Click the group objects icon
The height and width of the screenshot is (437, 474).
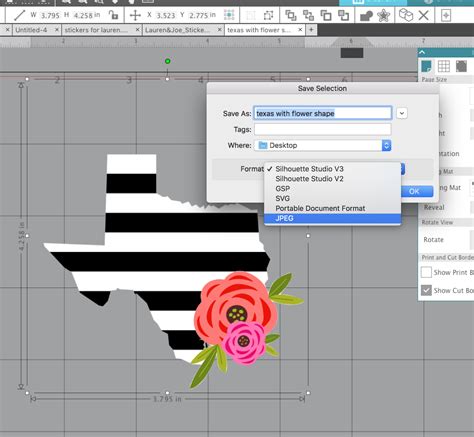coord(251,15)
